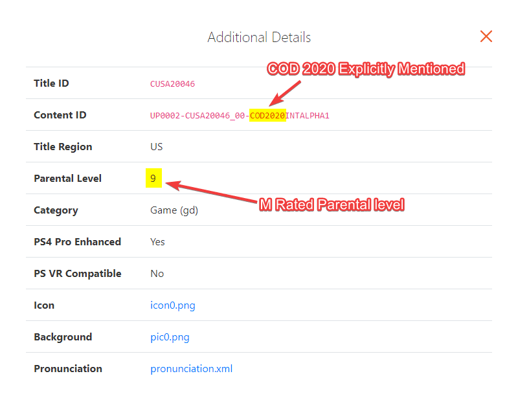Click the Content ID row label
518x420 pixels.
point(60,115)
